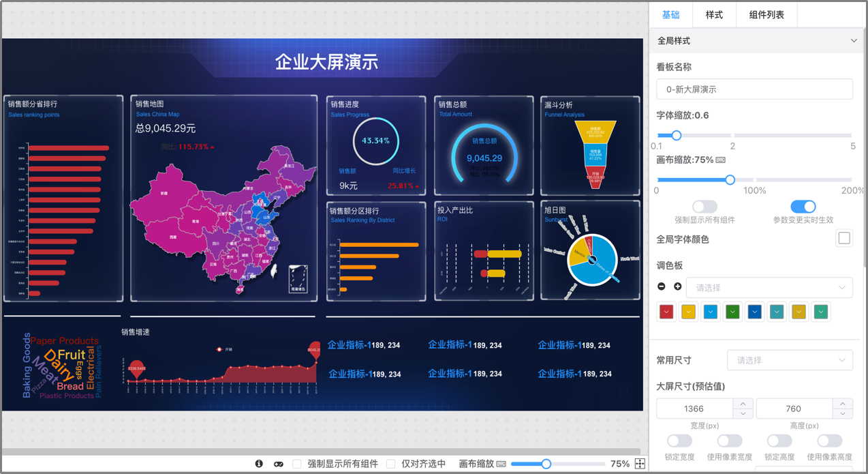Switch to the 基础 tab
Viewport: 868px width, 474px height.
click(671, 14)
